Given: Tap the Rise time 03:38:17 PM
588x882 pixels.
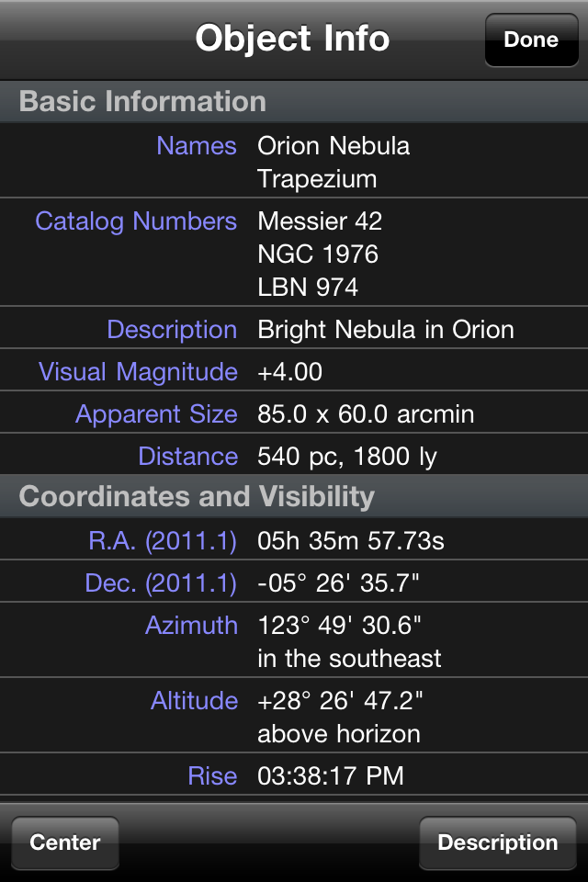Looking at the screenshot, I should pos(331,775).
